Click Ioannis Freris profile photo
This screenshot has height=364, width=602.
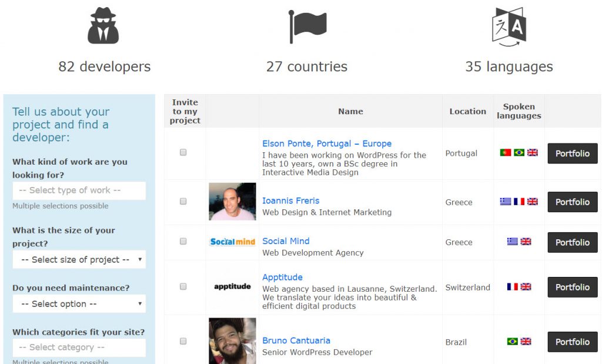pos(232,202)
